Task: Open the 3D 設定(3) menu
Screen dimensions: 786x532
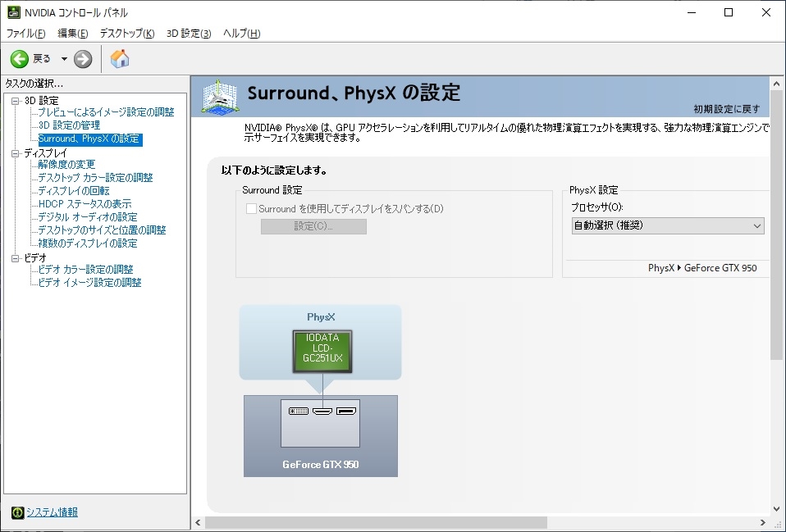Action: 189,34
